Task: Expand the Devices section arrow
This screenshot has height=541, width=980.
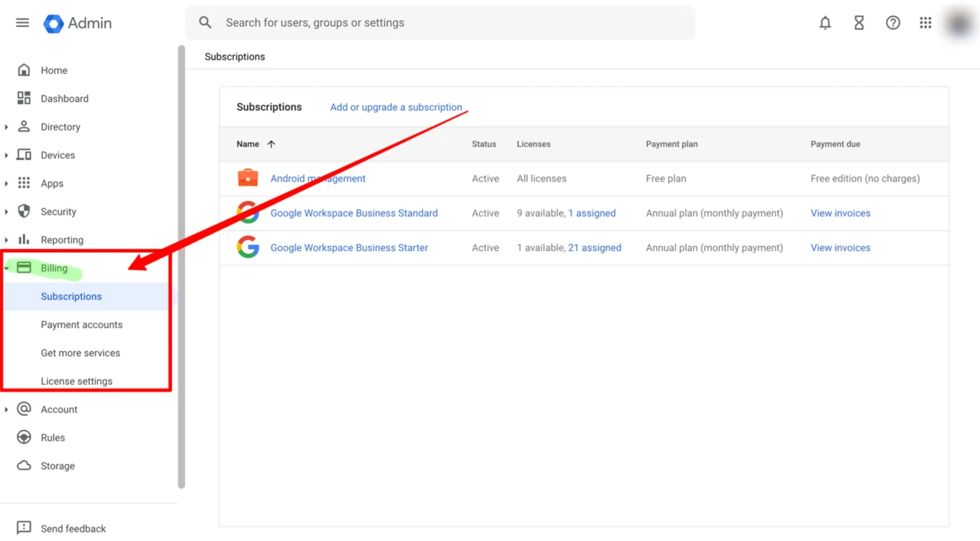Action: coord(6,155)
